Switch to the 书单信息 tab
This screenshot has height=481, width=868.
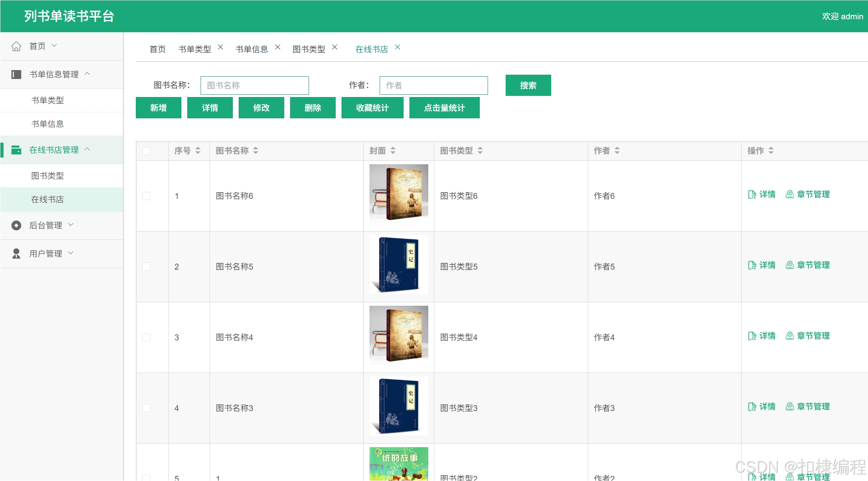click(252, 49)
